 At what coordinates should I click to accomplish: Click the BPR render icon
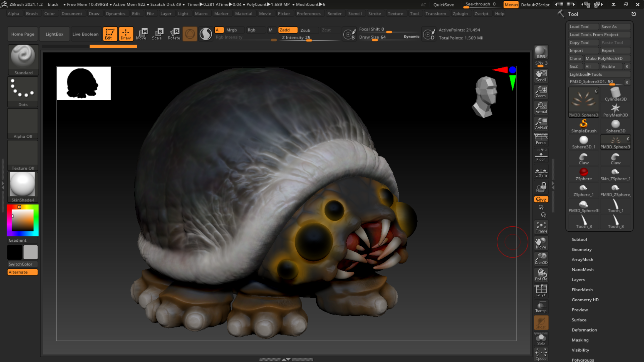coord(541,52)
